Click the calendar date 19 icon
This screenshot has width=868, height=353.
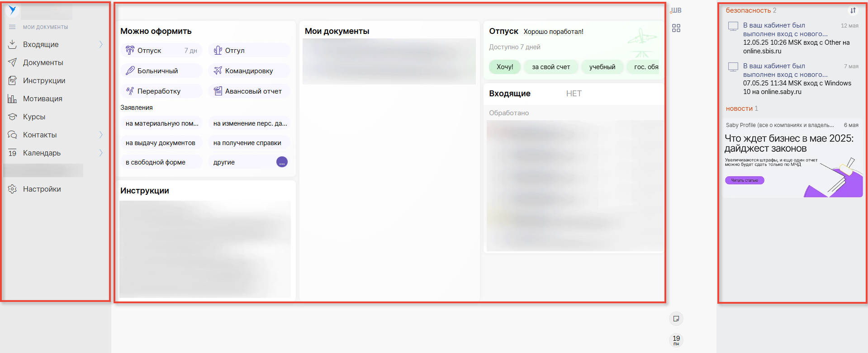(x=676, y=340)
